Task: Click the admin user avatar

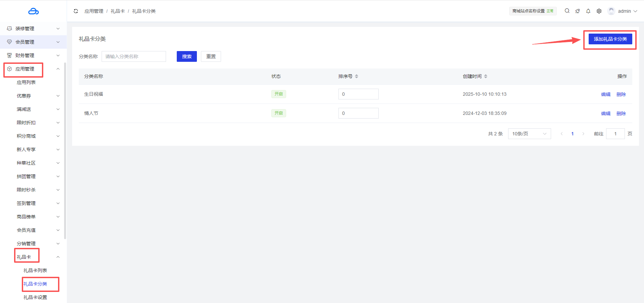Action: coord(611,11)
